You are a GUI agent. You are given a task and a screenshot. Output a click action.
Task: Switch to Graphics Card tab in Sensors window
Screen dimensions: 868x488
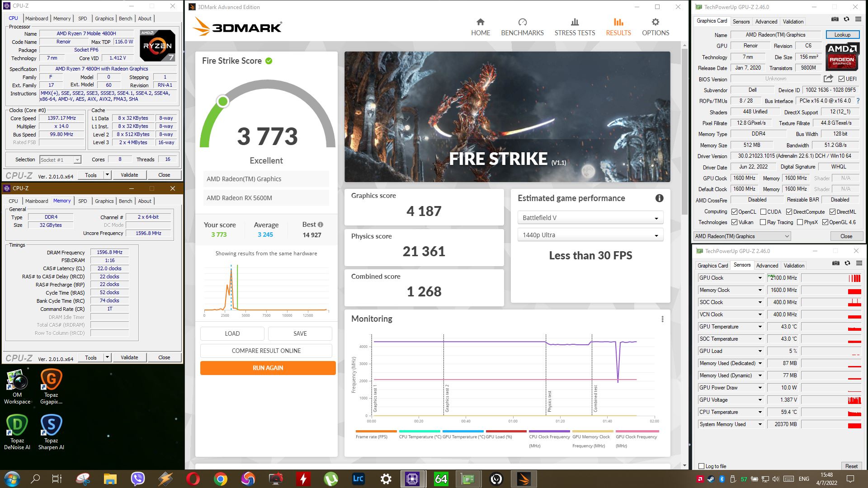point(712,265)
